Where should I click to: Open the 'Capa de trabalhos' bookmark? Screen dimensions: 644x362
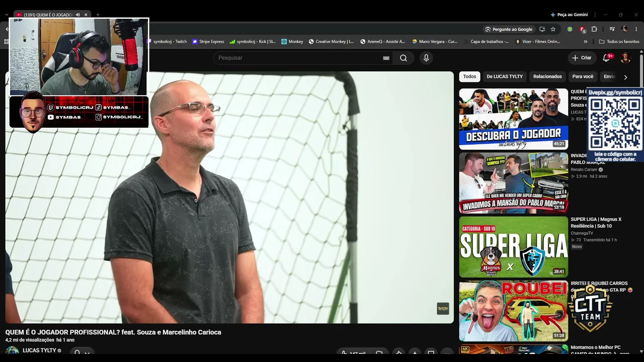coord(486,42)
